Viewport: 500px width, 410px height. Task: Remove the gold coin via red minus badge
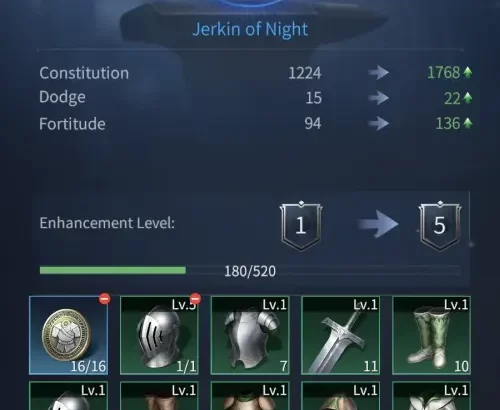pos(105,299)
